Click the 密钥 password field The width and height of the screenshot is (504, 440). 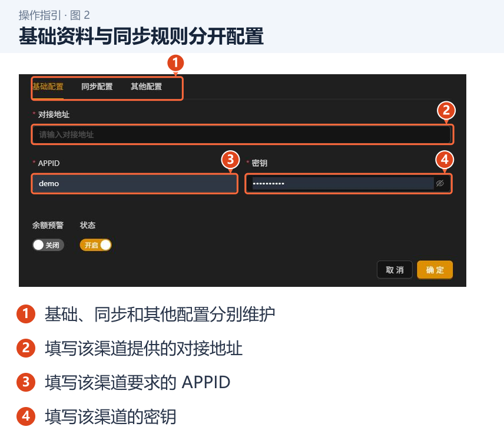click(349, 184)
